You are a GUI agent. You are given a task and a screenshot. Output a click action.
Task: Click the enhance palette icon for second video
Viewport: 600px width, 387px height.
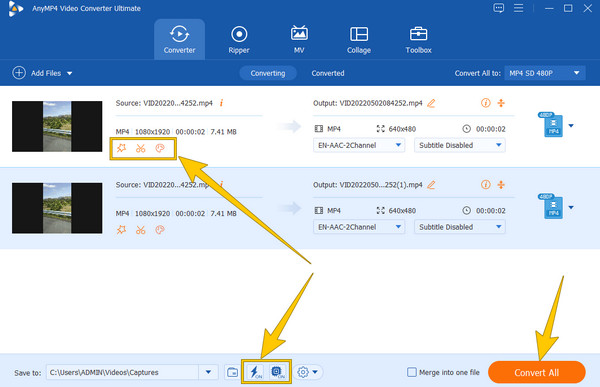tap(160, 230)
